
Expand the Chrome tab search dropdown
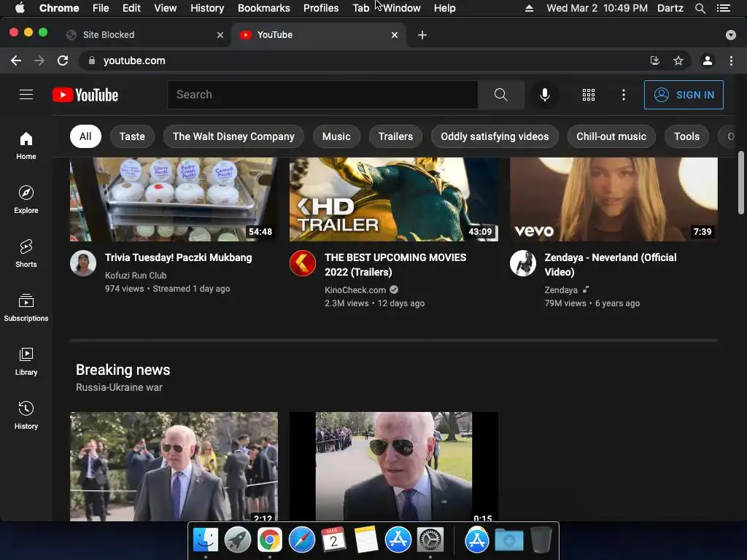[x=730, y=35]
